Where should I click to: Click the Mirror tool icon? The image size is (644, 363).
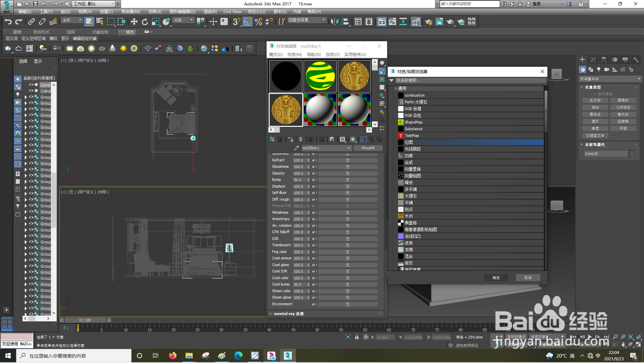(x=334, y=22)
